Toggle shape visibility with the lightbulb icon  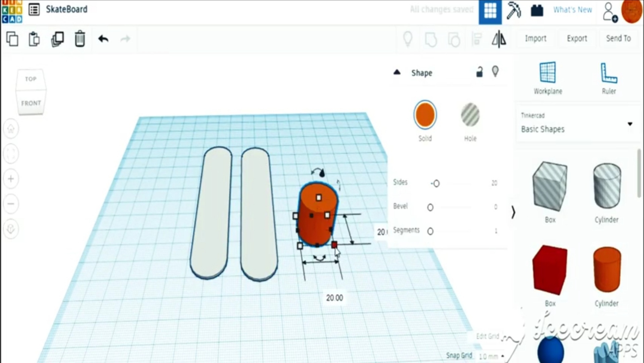click(x=495, y=71)
